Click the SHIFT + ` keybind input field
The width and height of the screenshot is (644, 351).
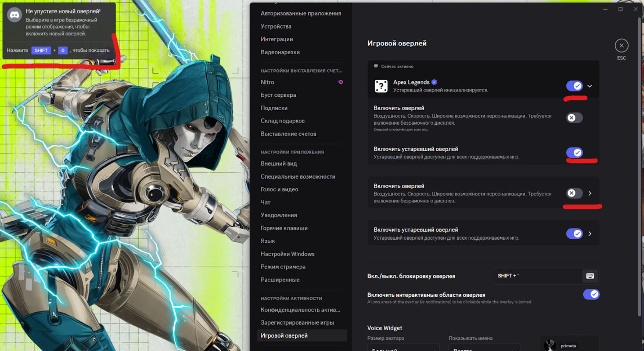click(540, 276)
